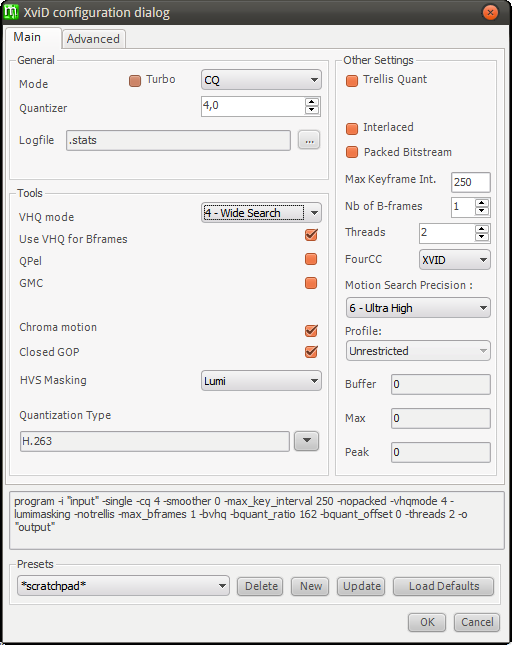Create a New preset

click(310, 586)
